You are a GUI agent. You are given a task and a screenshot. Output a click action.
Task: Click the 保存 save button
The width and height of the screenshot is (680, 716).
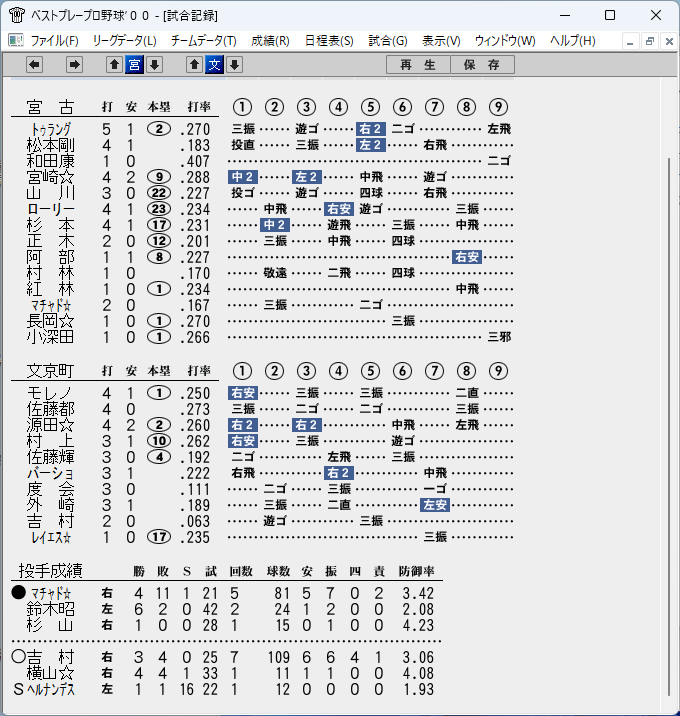point(482,64)
